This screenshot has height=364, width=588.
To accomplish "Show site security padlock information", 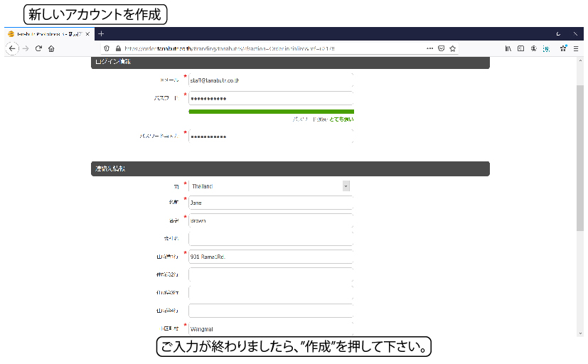I will coord(118,48).
